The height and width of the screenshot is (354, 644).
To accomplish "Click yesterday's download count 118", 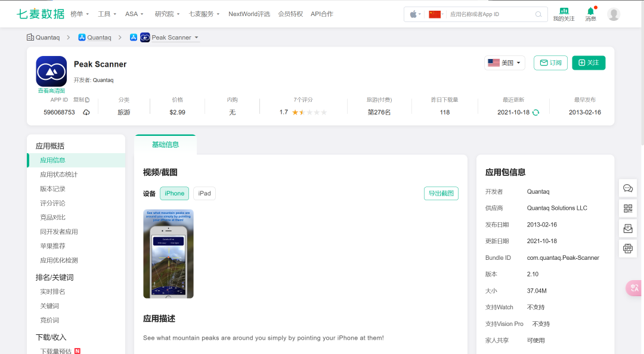I will tap(445, 113).
